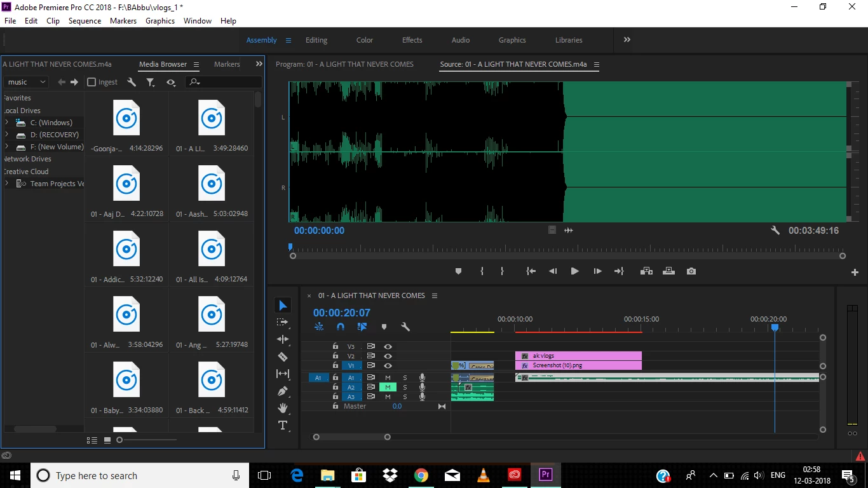Mute audio track A1
The height and width of the screenshot is (488, 868).
(388, 377)
